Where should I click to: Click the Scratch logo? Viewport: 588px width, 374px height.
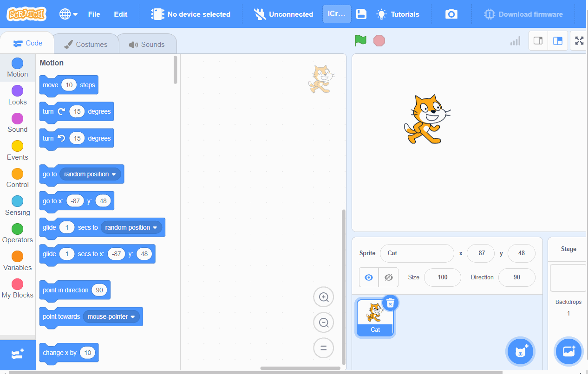click(26, 14)
